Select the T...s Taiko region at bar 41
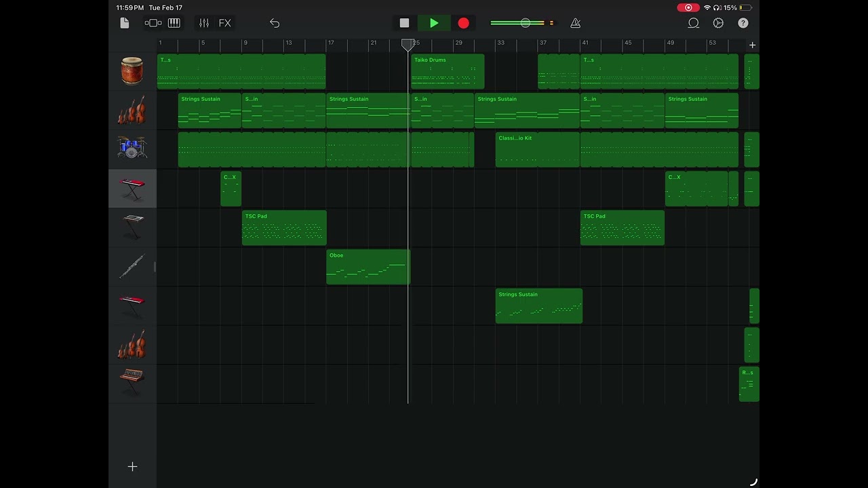 pyautogui.click(x=659, y=71)
